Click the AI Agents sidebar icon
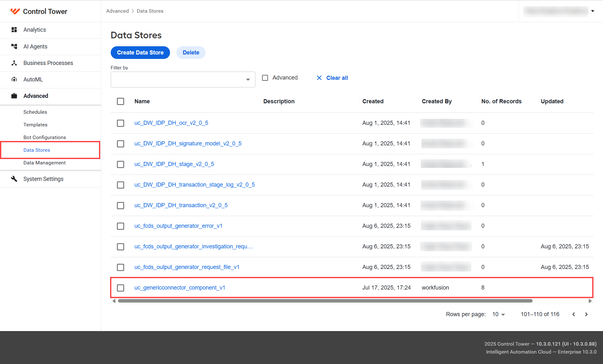603x364 pixels. click(x=14, y=47)
